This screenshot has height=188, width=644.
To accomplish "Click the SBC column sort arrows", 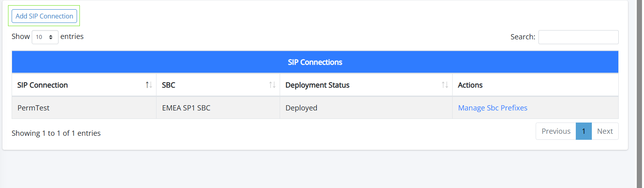I will [x=272, y=85].
